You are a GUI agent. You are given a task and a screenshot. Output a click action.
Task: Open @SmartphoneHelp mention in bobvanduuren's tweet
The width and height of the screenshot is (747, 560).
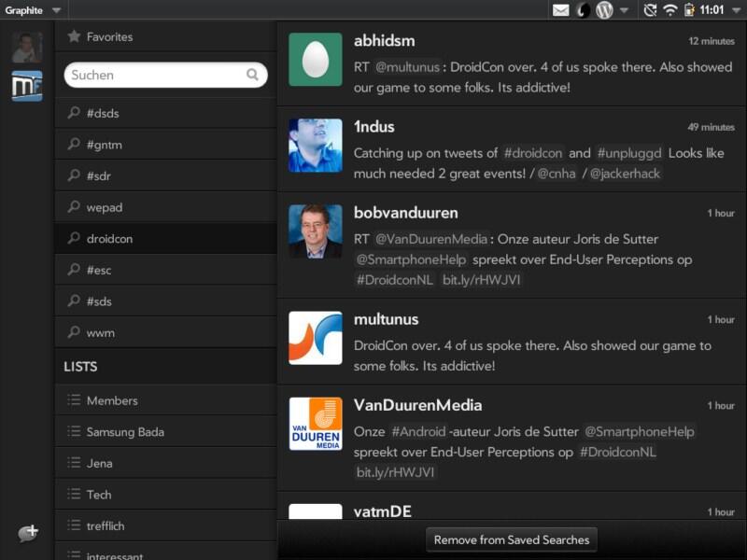point(411,260)
